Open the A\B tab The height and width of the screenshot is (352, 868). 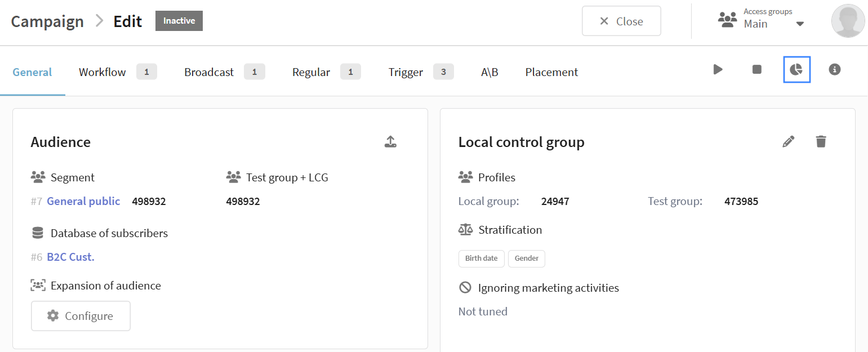pyautogui.click(x=489, y=72)
